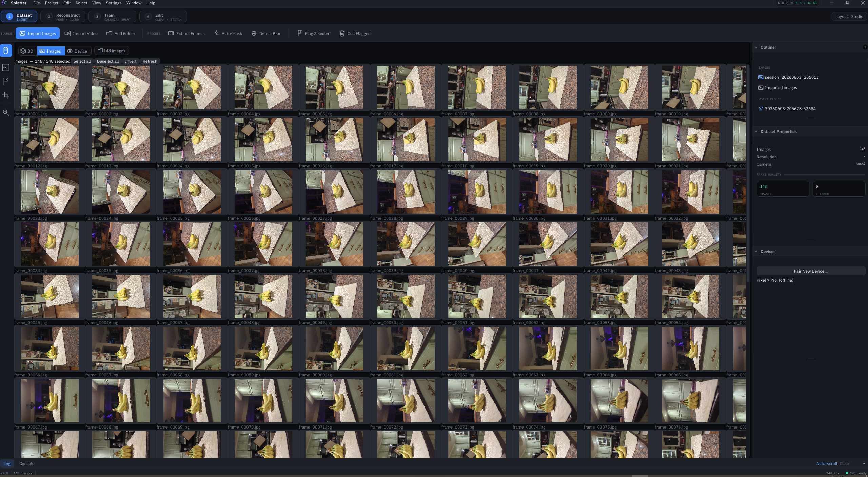Click the RTX 5080 GPU memory indicator
This screenshot has height=477, width=868.
[797, 3]
